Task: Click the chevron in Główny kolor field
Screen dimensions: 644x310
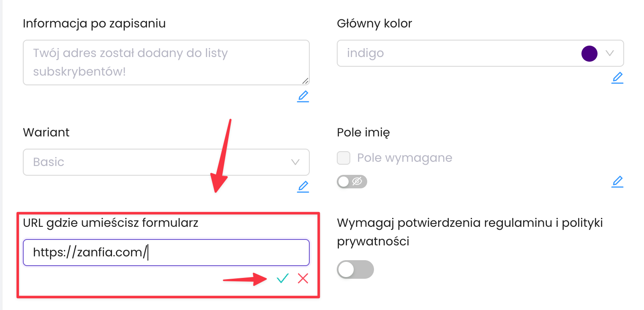Action: [609, 53]
